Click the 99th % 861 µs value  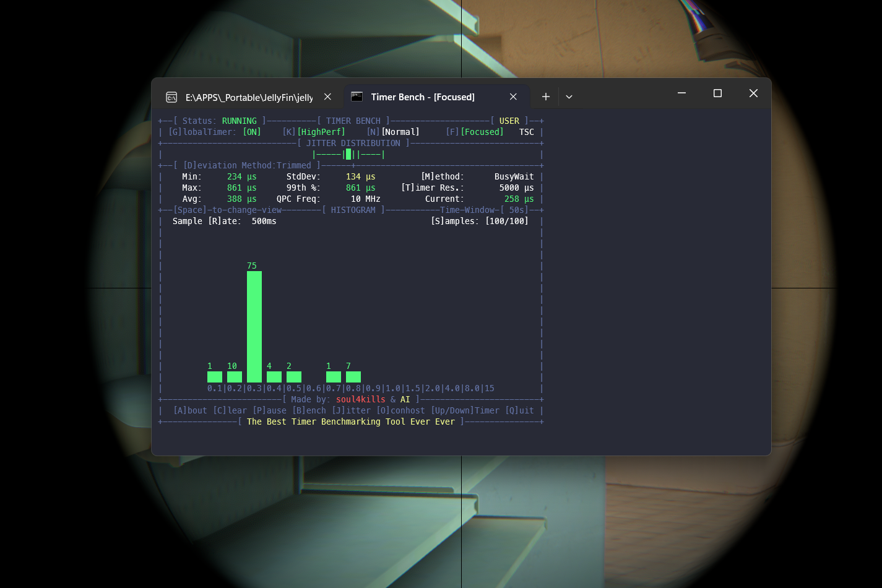point(361,188)
